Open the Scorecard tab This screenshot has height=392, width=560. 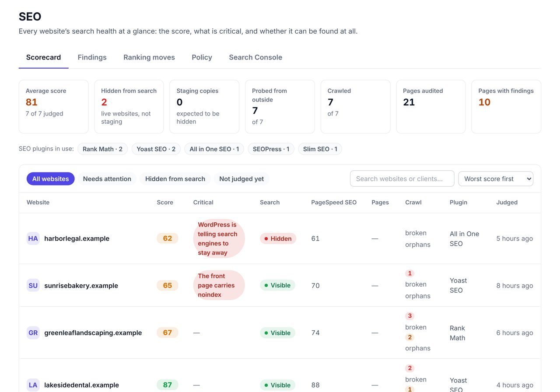[x=43, y=57]
